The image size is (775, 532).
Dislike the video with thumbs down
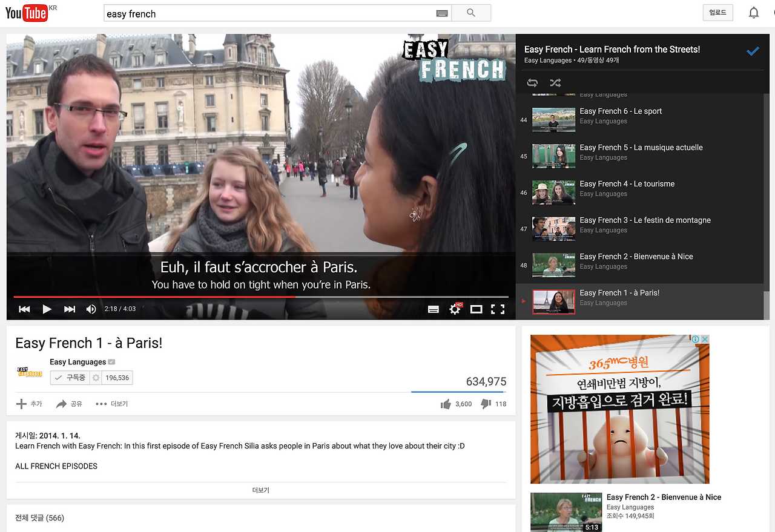tap(486, 404)
